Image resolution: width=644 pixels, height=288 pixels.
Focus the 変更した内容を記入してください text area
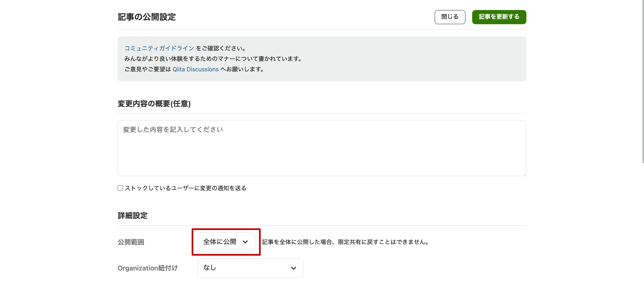(322, 148)
